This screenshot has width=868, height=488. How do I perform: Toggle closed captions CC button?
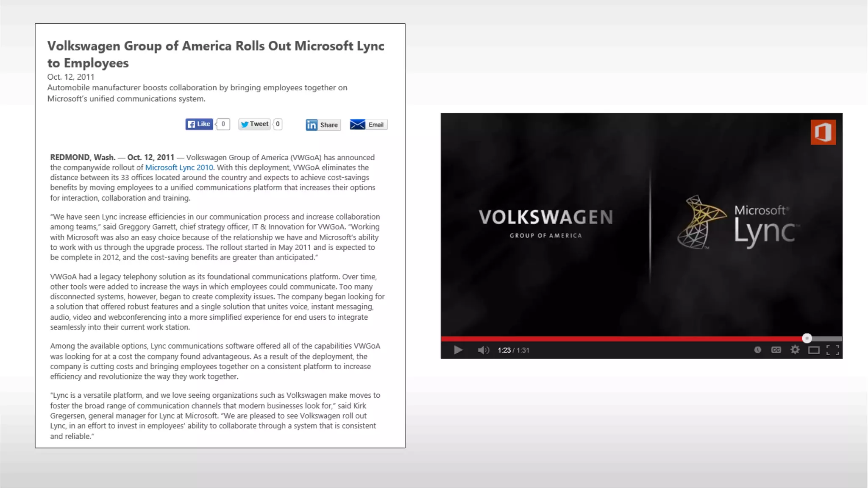click(776, 350)
